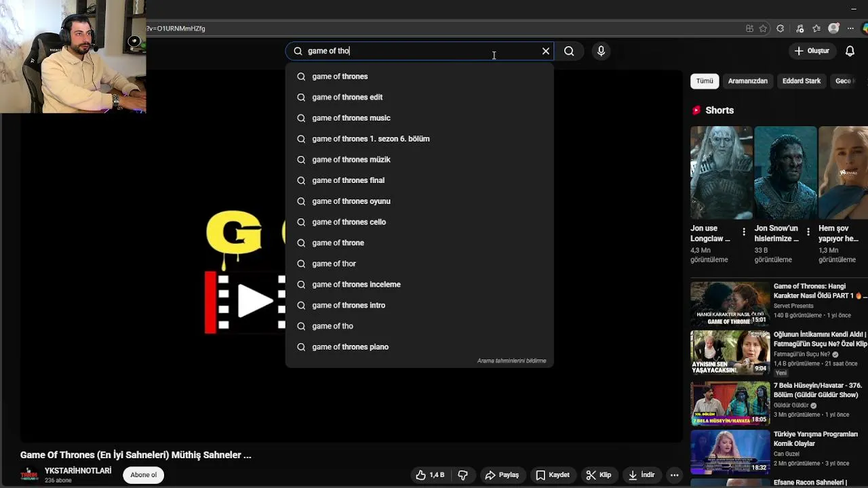Select the Aramanızdan filter chip
This screenshot has width=868, height=488.
(x=747, y=81)
